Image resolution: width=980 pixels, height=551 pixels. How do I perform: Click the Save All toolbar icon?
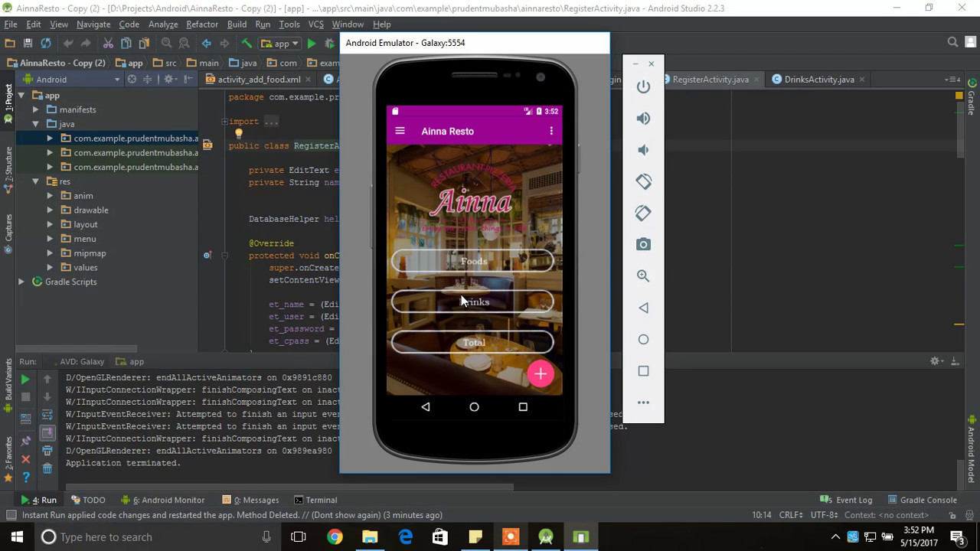point(28,44)
